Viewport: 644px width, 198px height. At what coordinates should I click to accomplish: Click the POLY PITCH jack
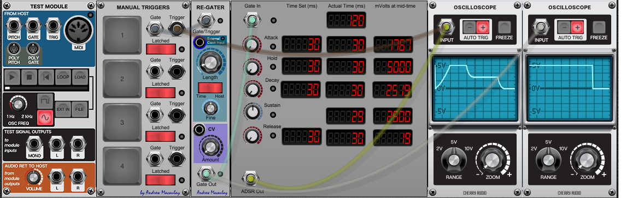(x=14, y=49)
